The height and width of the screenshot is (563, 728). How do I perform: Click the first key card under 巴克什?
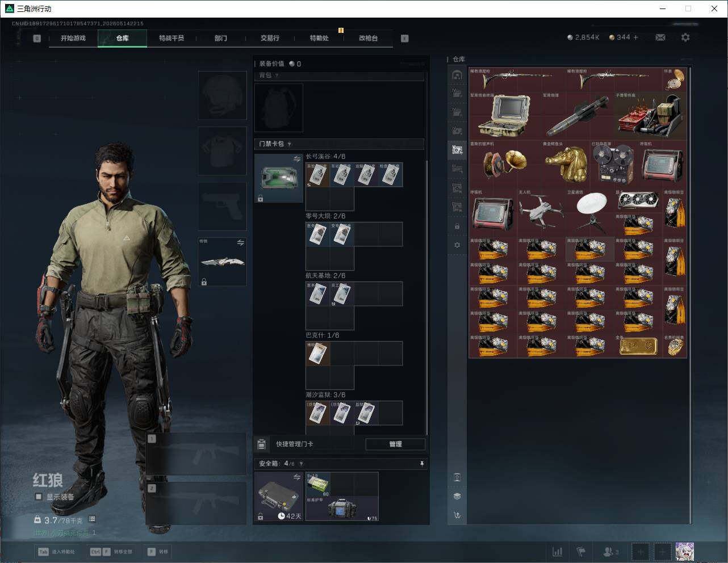click(317, 354)
